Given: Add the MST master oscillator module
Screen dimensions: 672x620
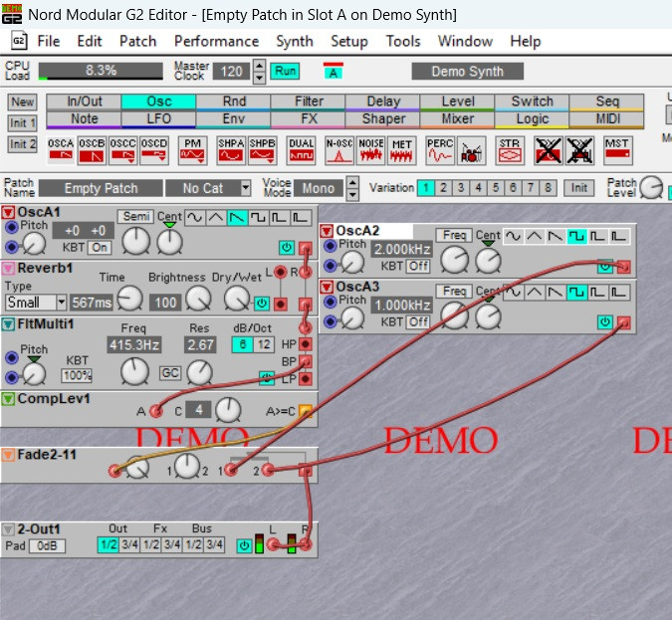Looking at the screenshot, I should pos(617,150).
